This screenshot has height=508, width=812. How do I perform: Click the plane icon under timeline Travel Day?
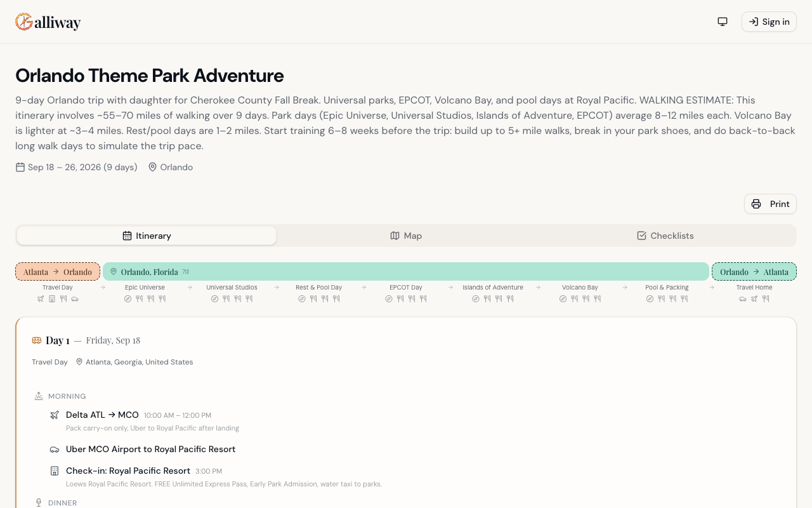[x=41, y=298]
